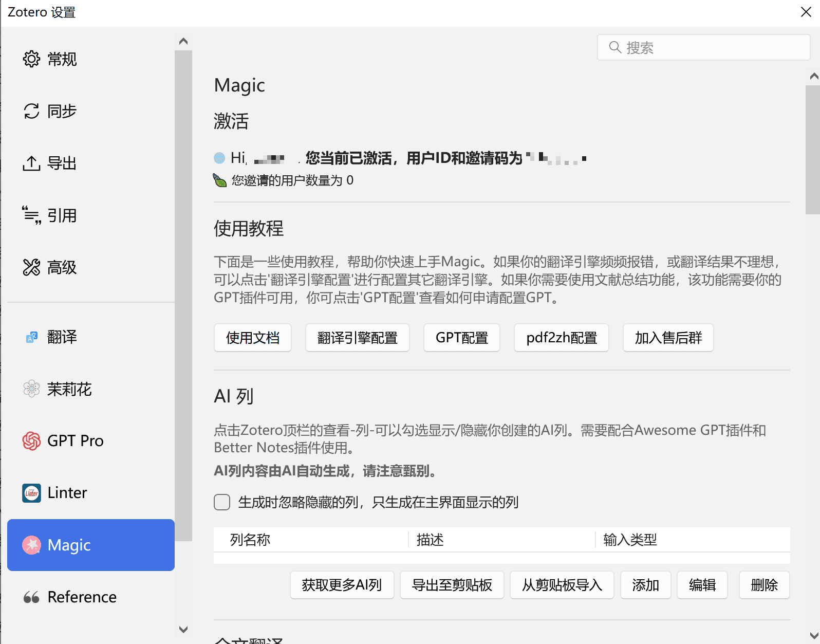The image size is (820, 644).
Task: Close the Zotero 设置 window
Action: [x=806, y=12]
